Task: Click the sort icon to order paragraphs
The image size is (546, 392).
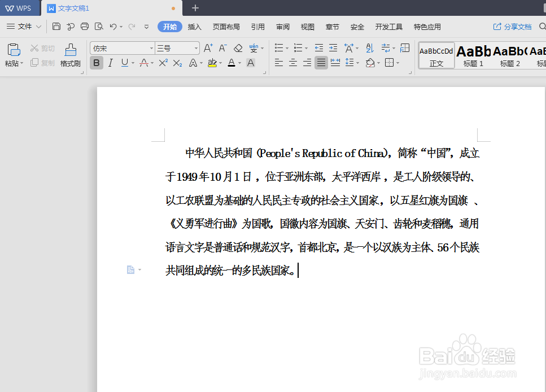Action: click(x=370, y=48)
